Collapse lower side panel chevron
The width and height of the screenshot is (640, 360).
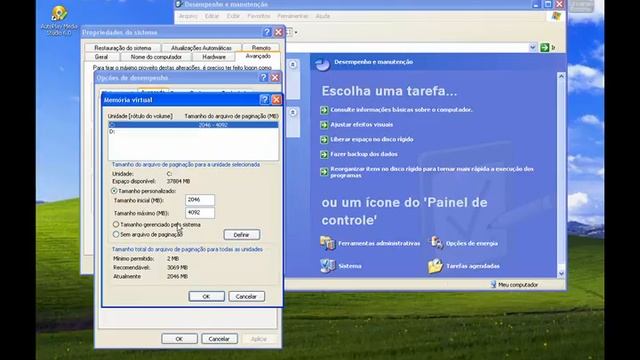pyautogui.click(x=293, y=112)
